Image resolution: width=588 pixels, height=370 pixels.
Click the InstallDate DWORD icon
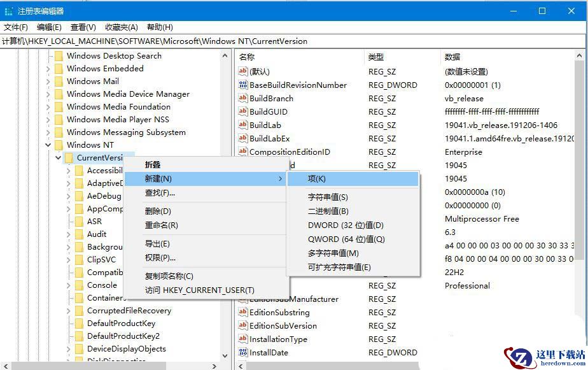[243, 352]
